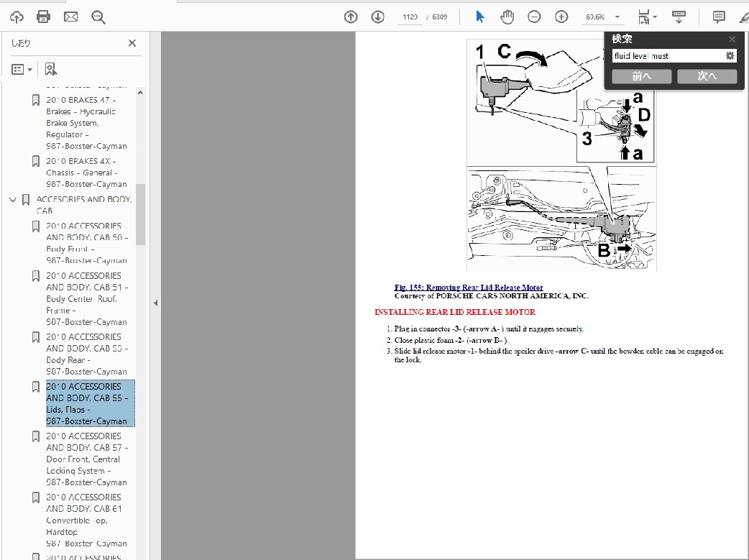The width and height of the screenshot is (749, 560).
Task: Click total page count 6309
Action: coord(439,17)
